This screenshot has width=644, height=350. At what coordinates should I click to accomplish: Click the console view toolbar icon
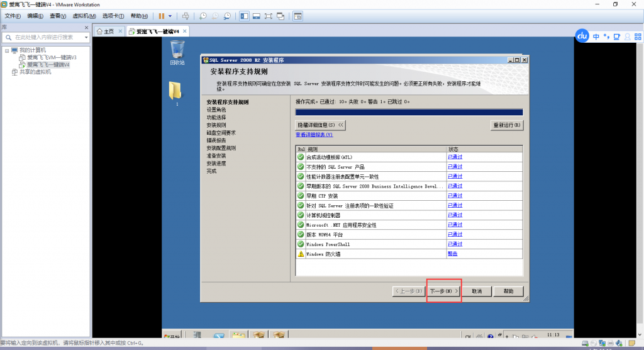coord(297,16)
